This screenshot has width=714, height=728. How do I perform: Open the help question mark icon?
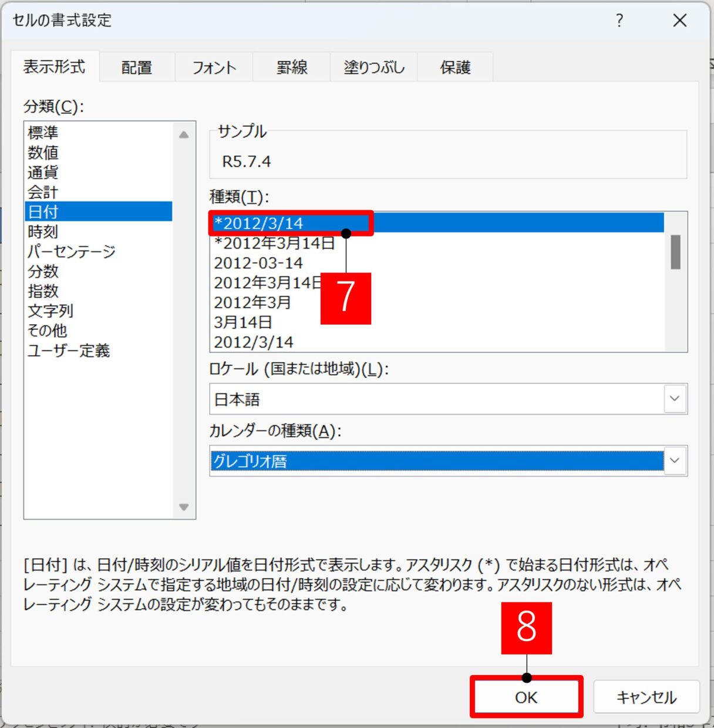tap(619, 21)
